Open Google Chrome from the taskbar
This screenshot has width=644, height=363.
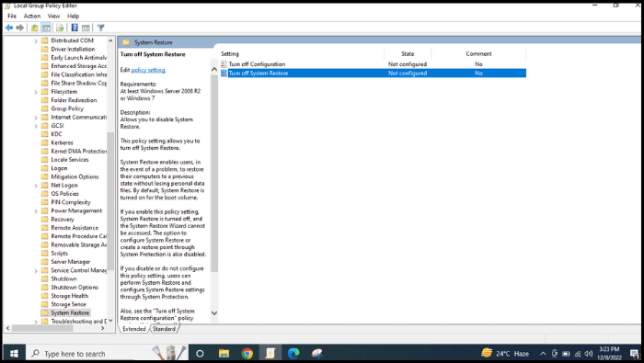247,353
